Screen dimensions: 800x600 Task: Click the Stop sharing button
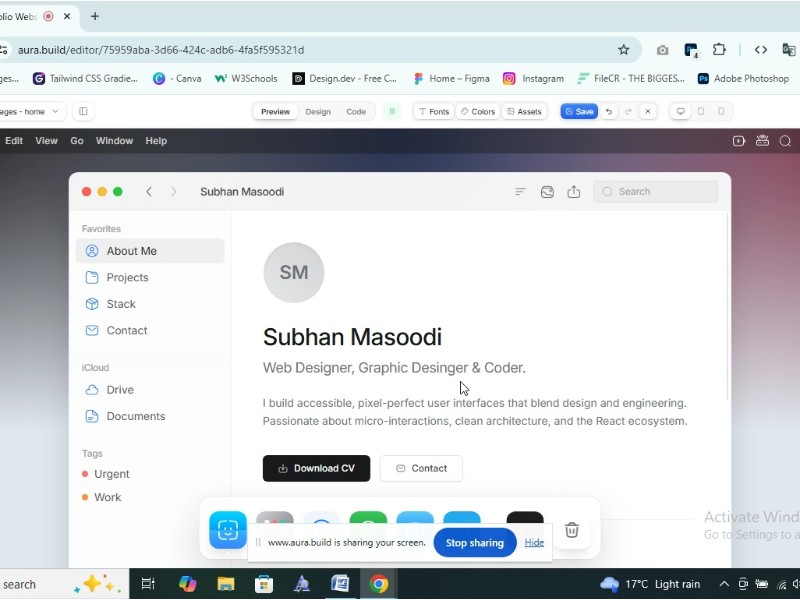[475, 542]
